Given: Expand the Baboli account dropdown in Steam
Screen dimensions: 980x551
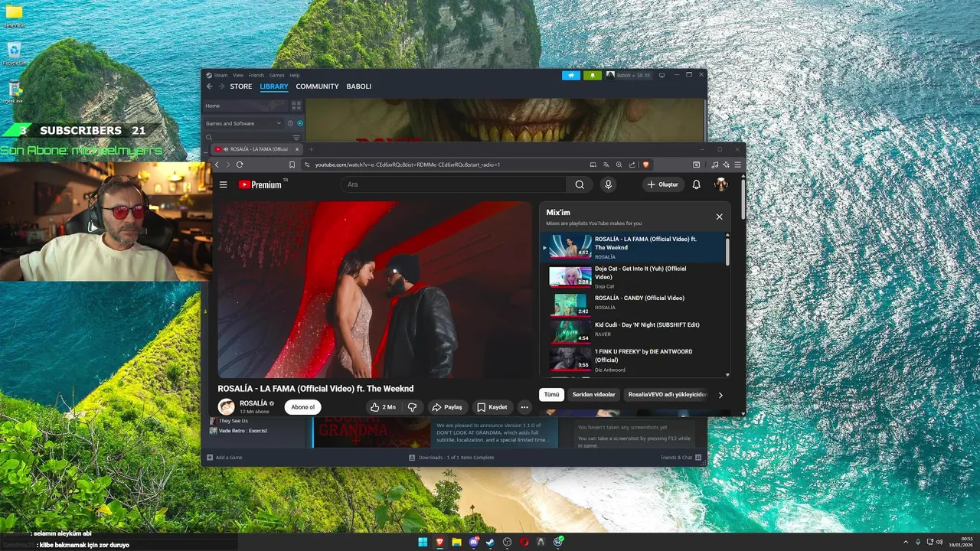Looking at the screenshot, I should tap(628, 75).
